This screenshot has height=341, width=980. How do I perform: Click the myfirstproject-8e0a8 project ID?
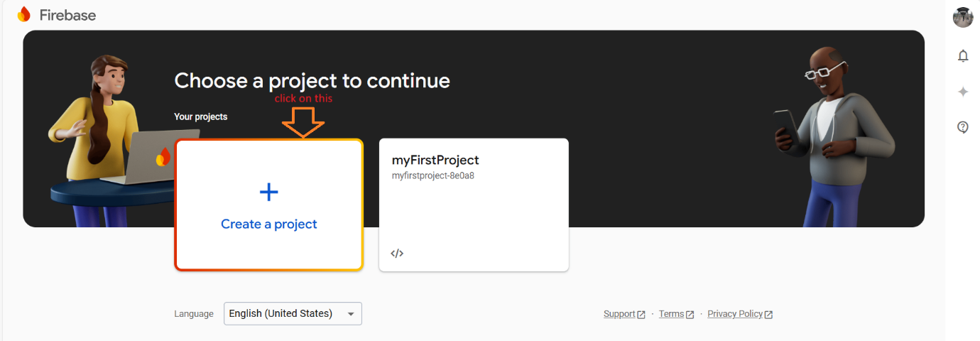point(433,175)
